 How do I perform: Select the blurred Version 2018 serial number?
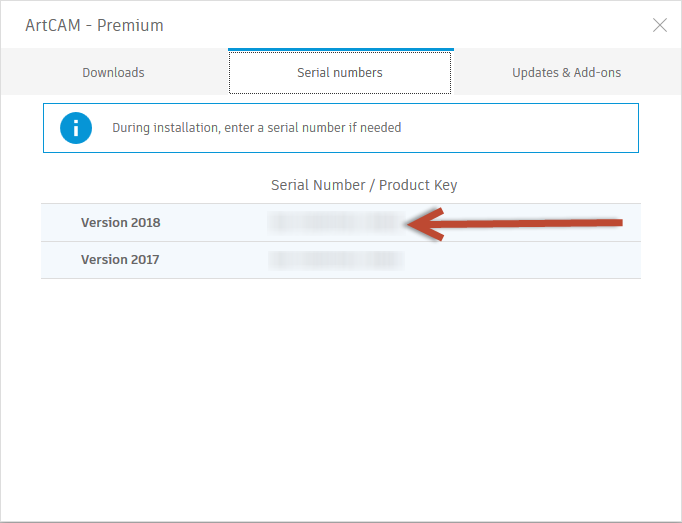pyautogui.click(x=336, y=223)
